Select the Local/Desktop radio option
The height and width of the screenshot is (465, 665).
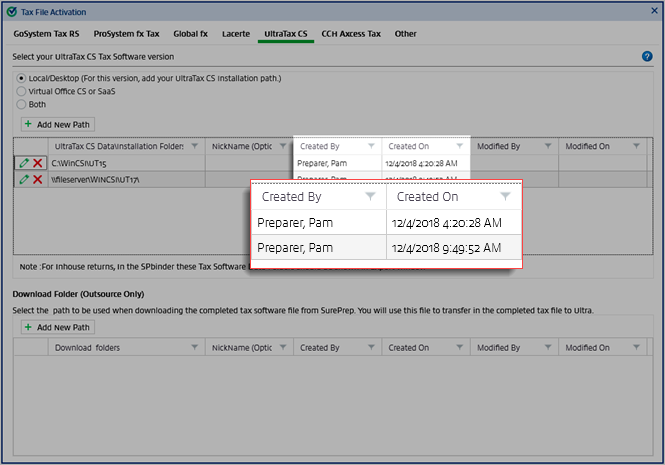[22, 78]
